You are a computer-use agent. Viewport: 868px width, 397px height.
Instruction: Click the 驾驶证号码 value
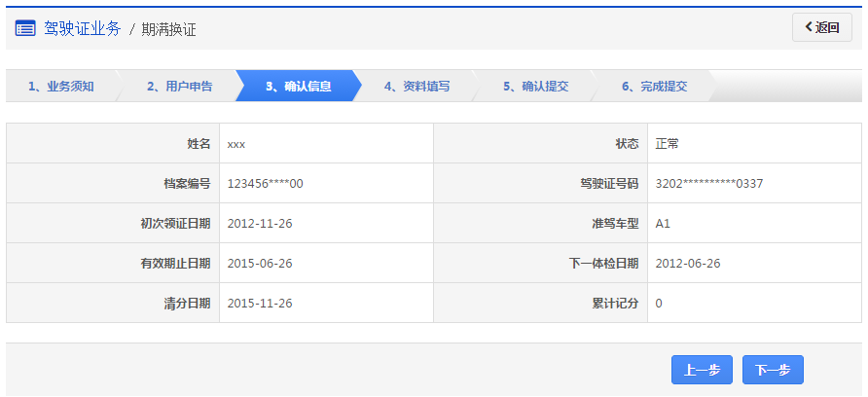[x=709, y=183]
